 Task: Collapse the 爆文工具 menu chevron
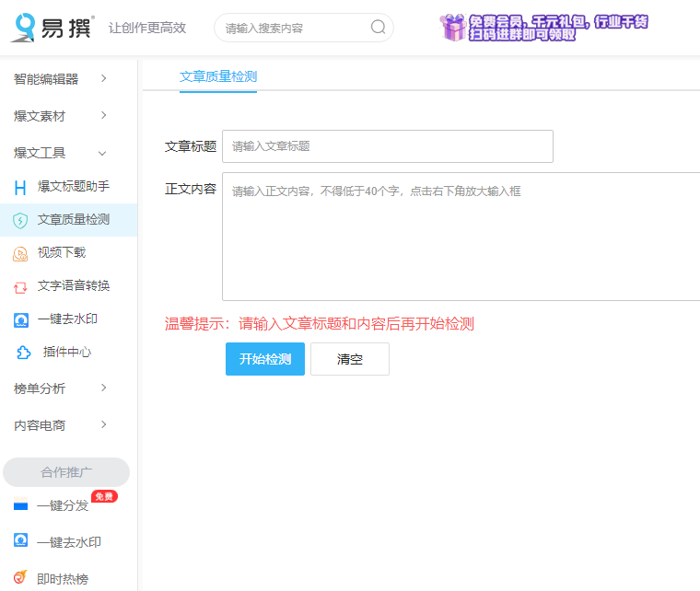102,154
